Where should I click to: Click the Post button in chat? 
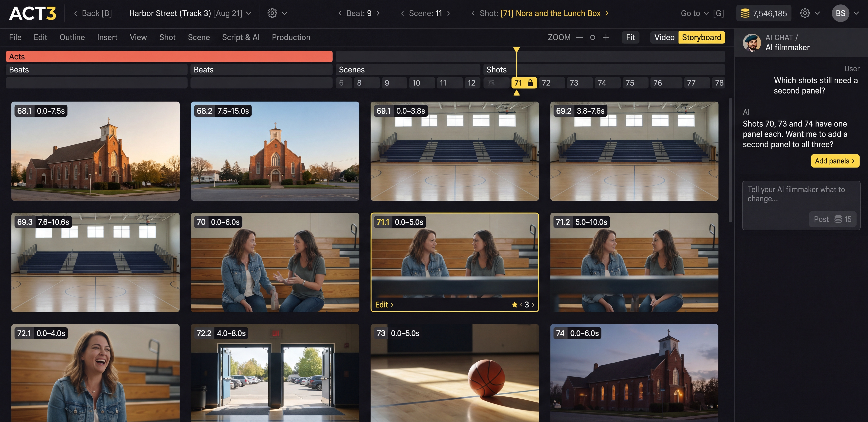[832, 219]
